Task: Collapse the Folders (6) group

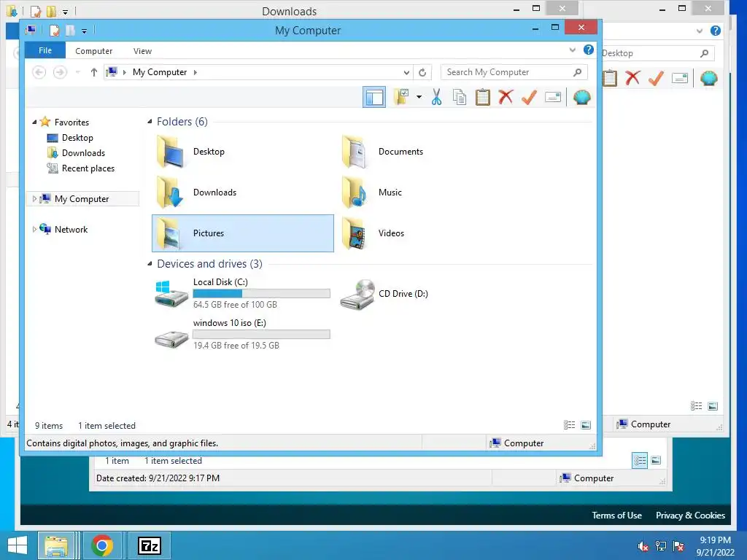Action: point(150,122)
